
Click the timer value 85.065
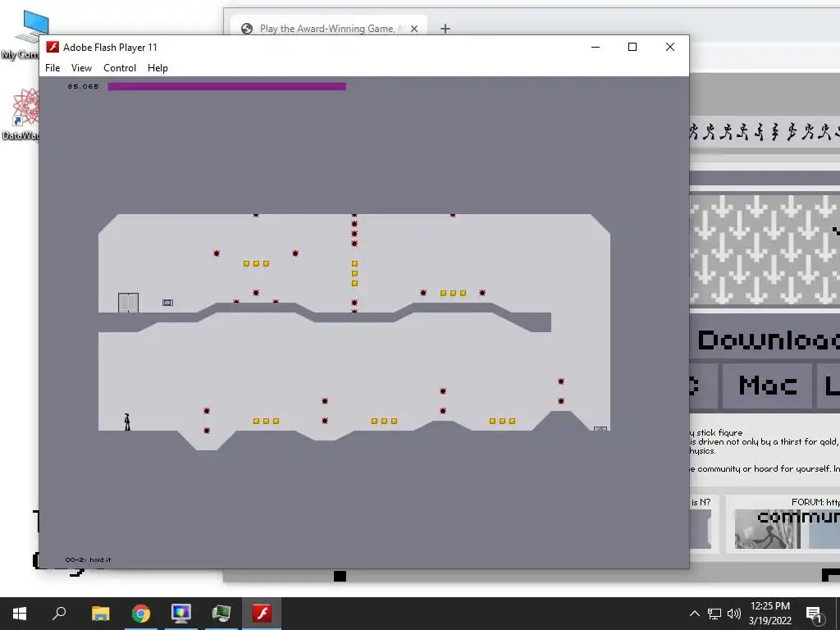pos(83,86)
